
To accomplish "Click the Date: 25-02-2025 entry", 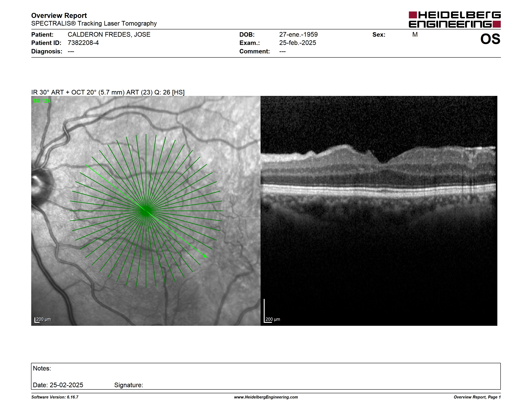I will [x=58, y=385].
